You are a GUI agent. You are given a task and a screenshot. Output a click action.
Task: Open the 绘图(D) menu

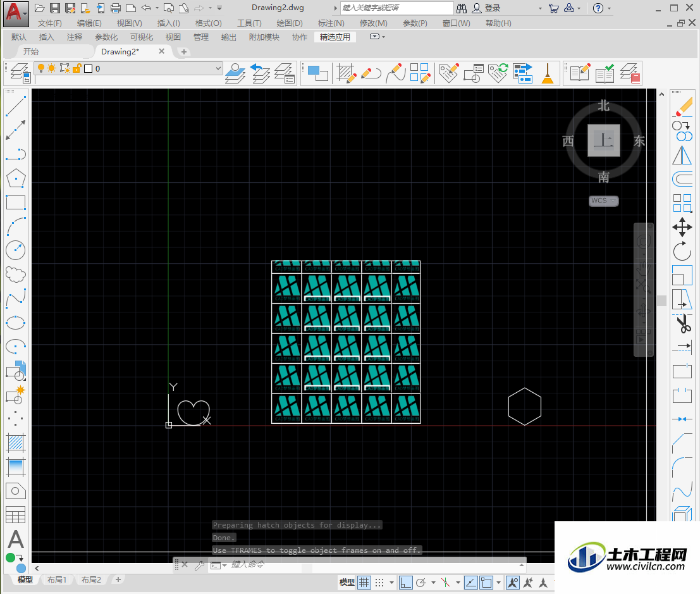tap(289, 23)
